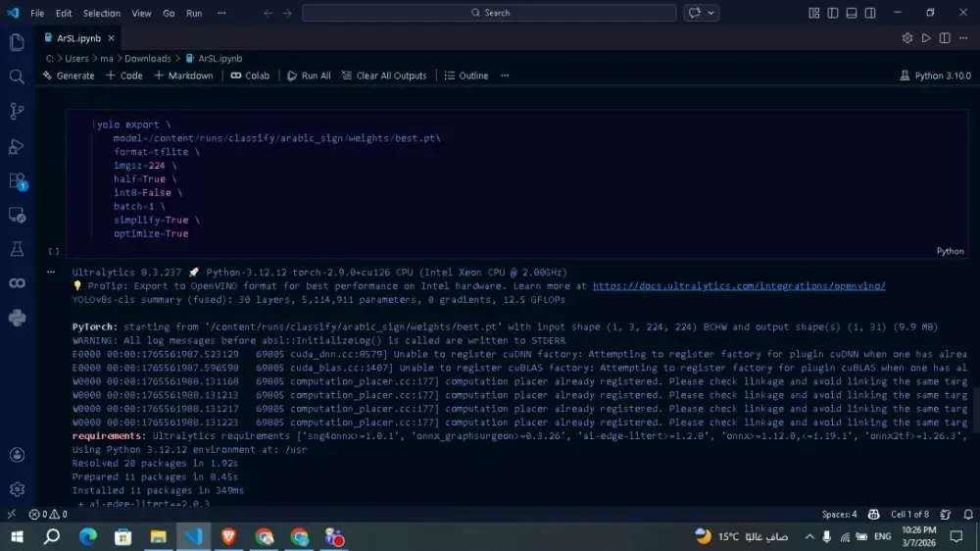Click Downloads in the breadcrumb path
980x551 pixels.
coord(148,58)
